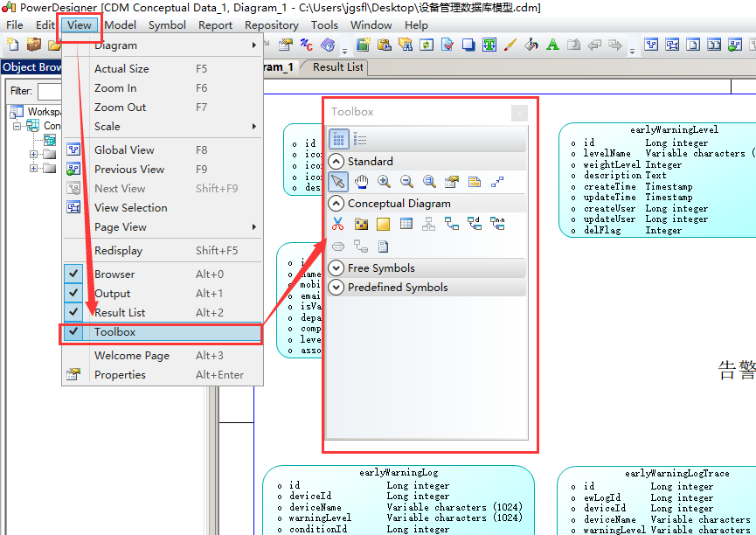Select the yellow Note tool
Screen dimensions: 756x535
click(x=475, y=182)
